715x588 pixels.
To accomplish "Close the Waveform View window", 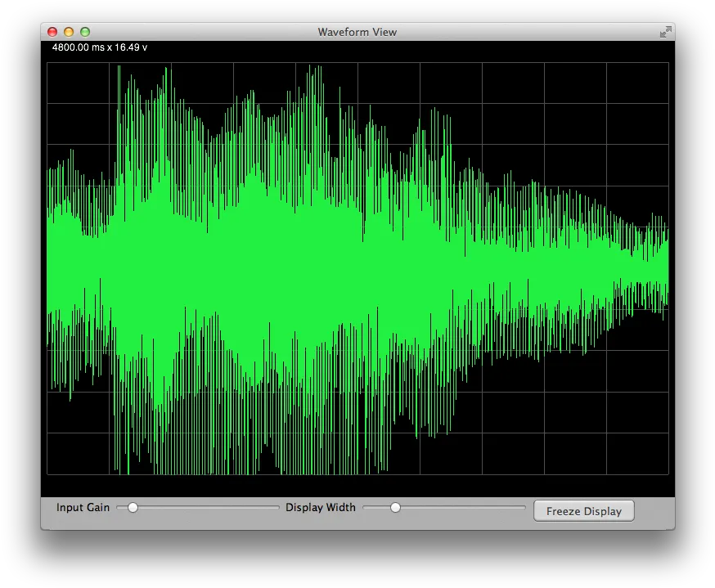I will 52,32.
